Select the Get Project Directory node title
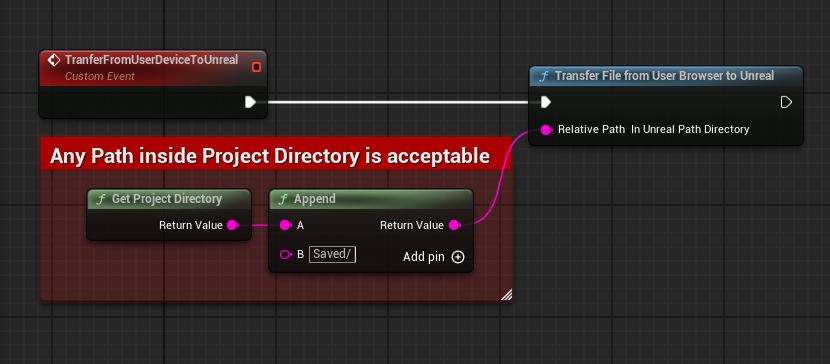This screenshot has height=364, width=830. (167, 199)
